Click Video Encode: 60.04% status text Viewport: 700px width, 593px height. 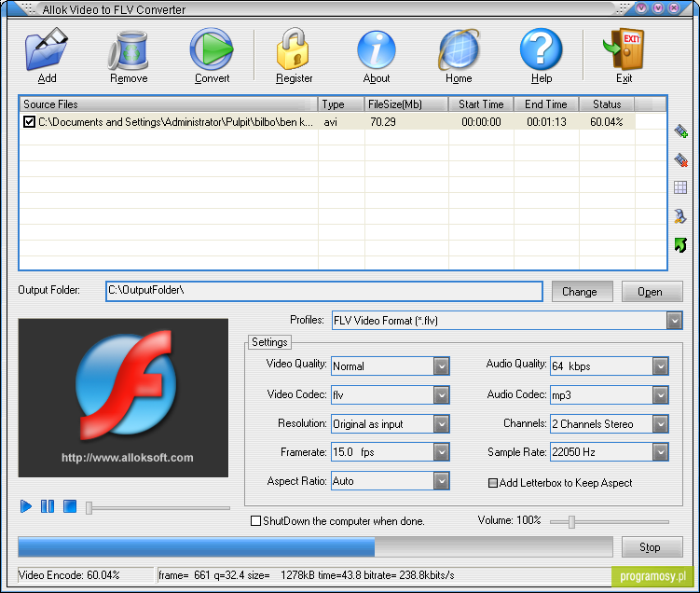[69, 575]
